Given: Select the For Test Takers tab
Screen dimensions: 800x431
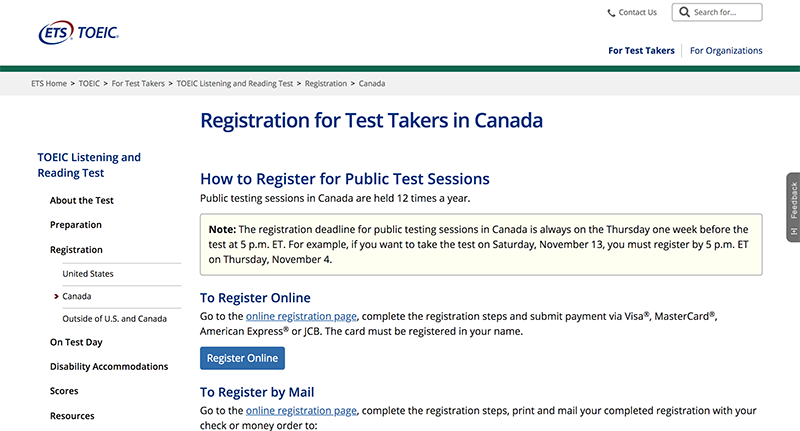Looking at the screenshot, I should click(x=641, y=50).
